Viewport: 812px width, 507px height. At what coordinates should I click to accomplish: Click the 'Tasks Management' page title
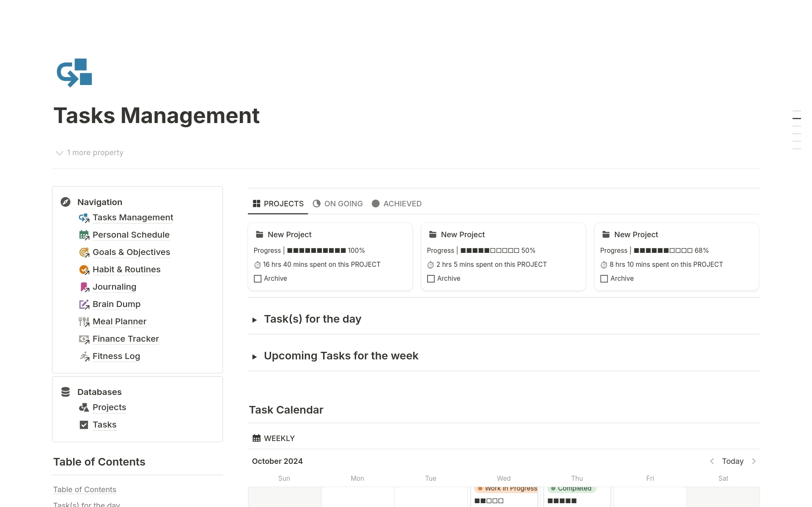[156, 115]
